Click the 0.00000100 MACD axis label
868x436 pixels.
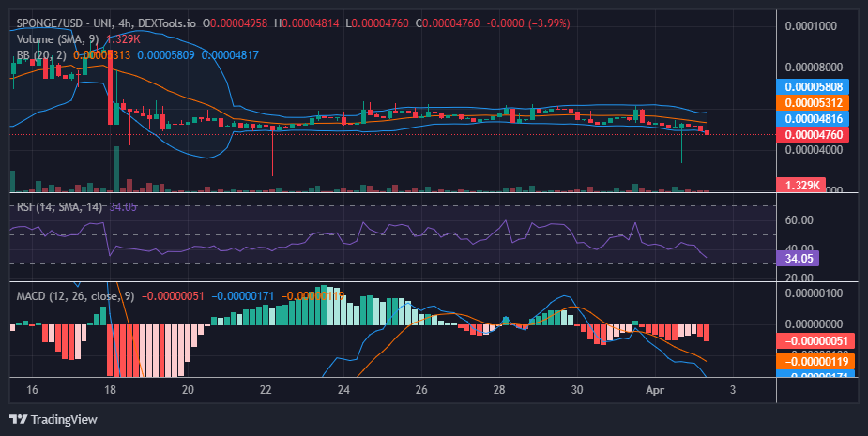pos(814,293)
